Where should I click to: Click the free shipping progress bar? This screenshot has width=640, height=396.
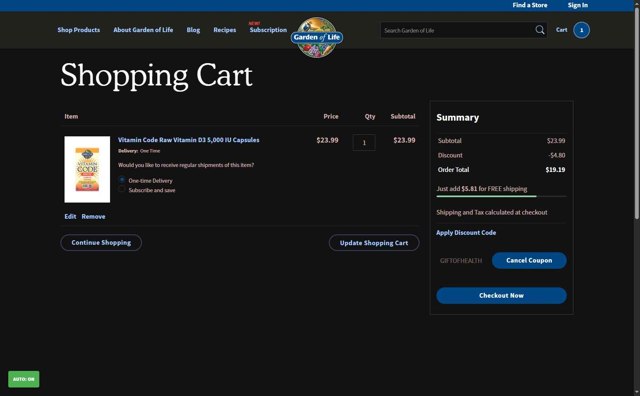(501, 196)
